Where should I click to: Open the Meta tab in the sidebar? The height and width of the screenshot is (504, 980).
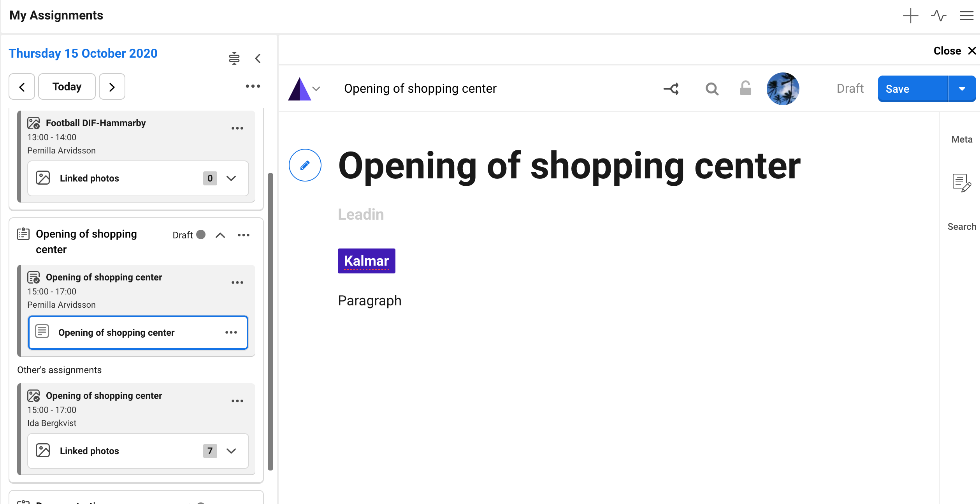(x=961, y=139)
